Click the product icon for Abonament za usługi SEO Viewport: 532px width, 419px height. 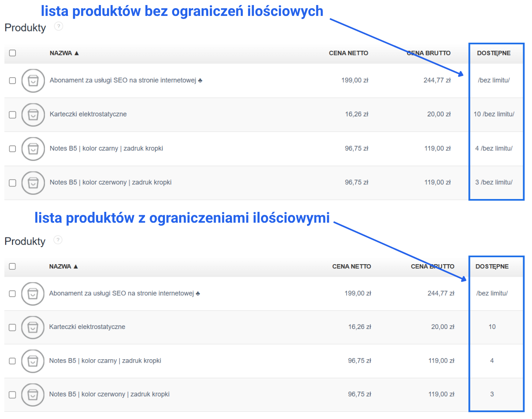click(x=33, y=81)
